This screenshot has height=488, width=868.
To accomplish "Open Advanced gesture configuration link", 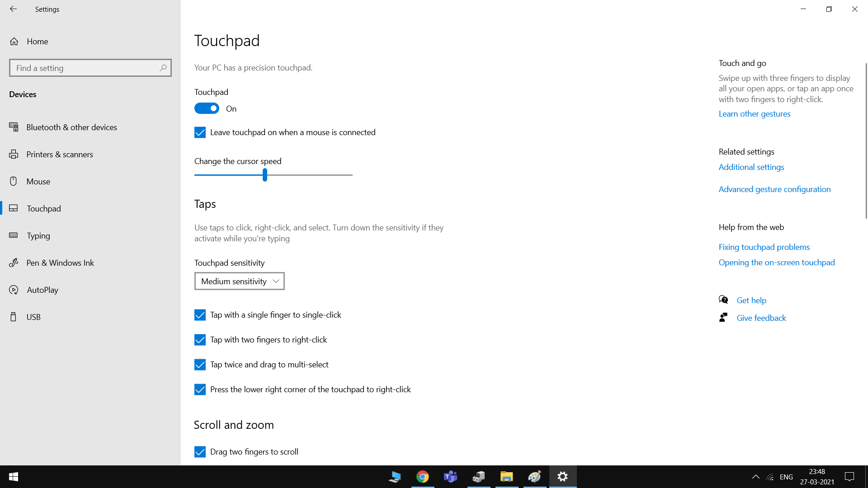I will pyautogui.click(x=774, y=189).
